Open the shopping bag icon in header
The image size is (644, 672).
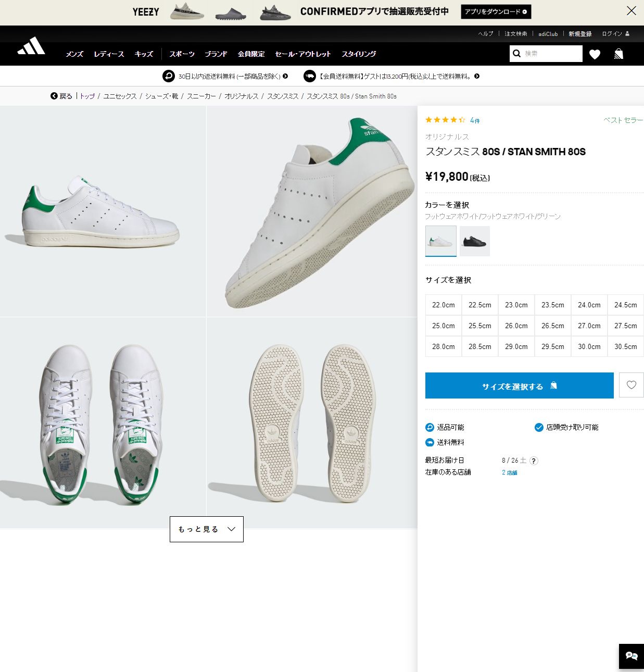(618, 54)
